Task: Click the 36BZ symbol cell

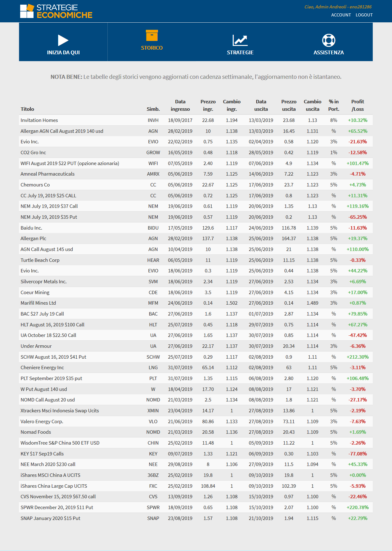Action: pyautogui.click(x=153, y=475)
